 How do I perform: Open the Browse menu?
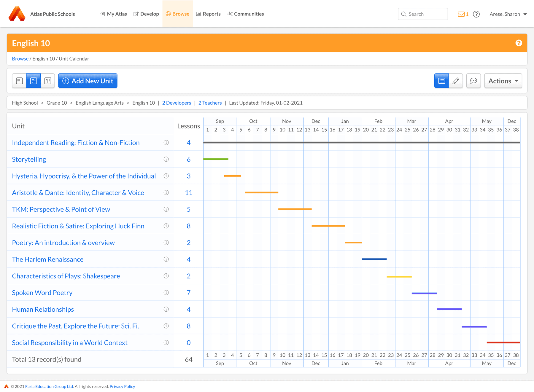[x=177, y=14]
